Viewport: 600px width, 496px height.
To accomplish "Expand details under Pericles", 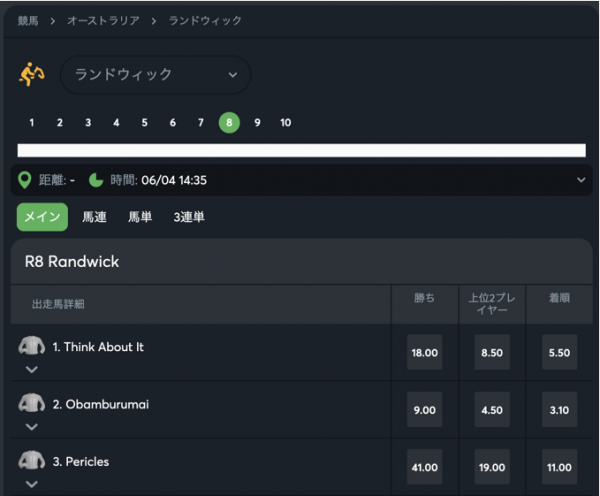I will (32, 484).
